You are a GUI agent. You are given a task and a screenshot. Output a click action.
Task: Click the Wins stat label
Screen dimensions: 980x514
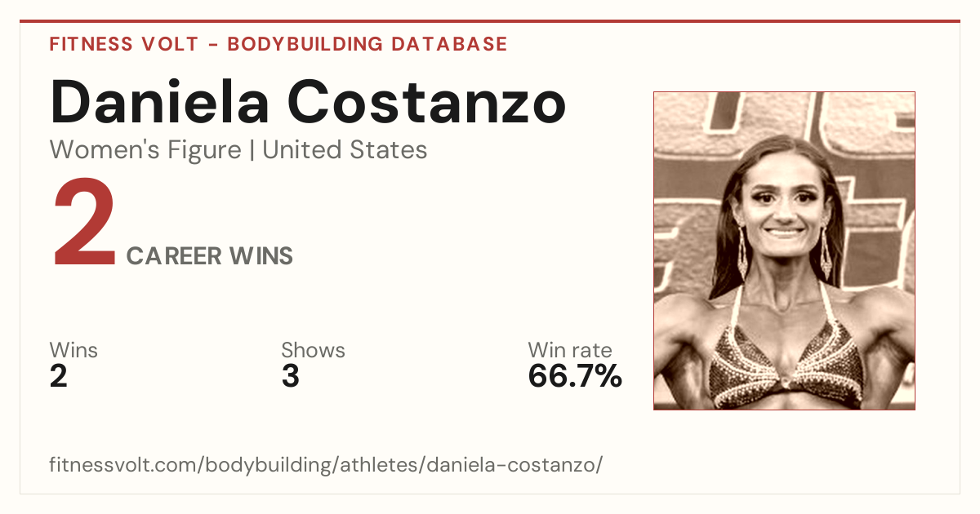73,351
